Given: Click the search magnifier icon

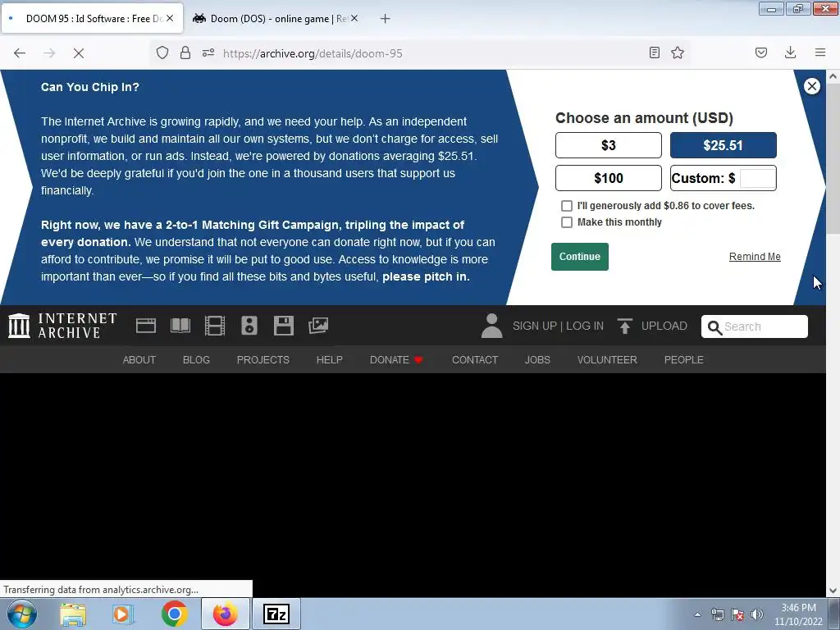Looking at the screenshot, I should pos(714,326).
